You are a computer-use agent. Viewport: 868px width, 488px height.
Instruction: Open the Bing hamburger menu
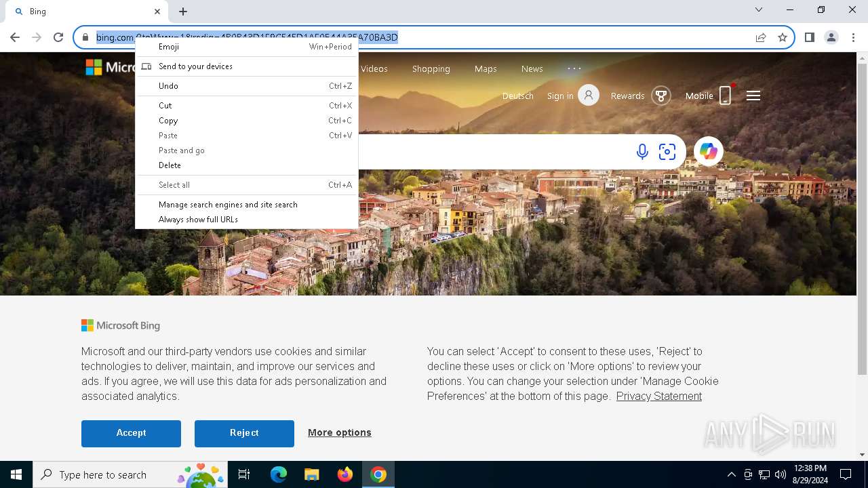click(753, 96)
